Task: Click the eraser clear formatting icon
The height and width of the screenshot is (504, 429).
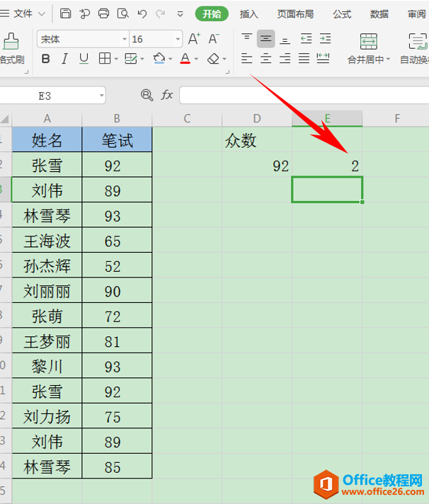Action: [x=213, y=59]
